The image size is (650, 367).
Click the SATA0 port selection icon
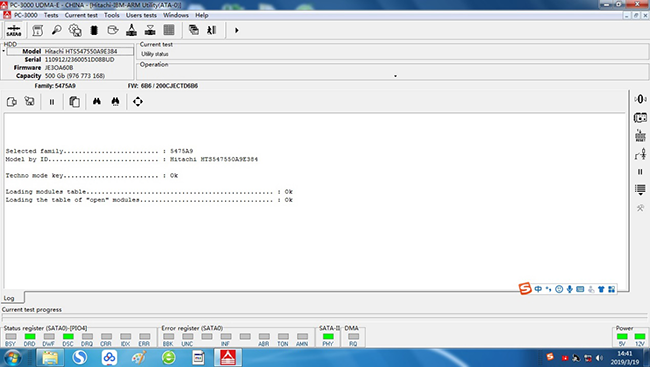14,30
